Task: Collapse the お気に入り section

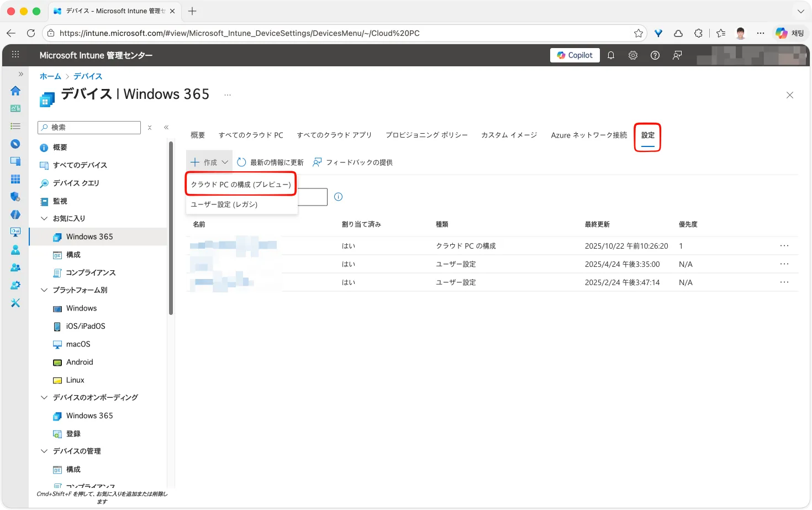Action: pos(45,218)
